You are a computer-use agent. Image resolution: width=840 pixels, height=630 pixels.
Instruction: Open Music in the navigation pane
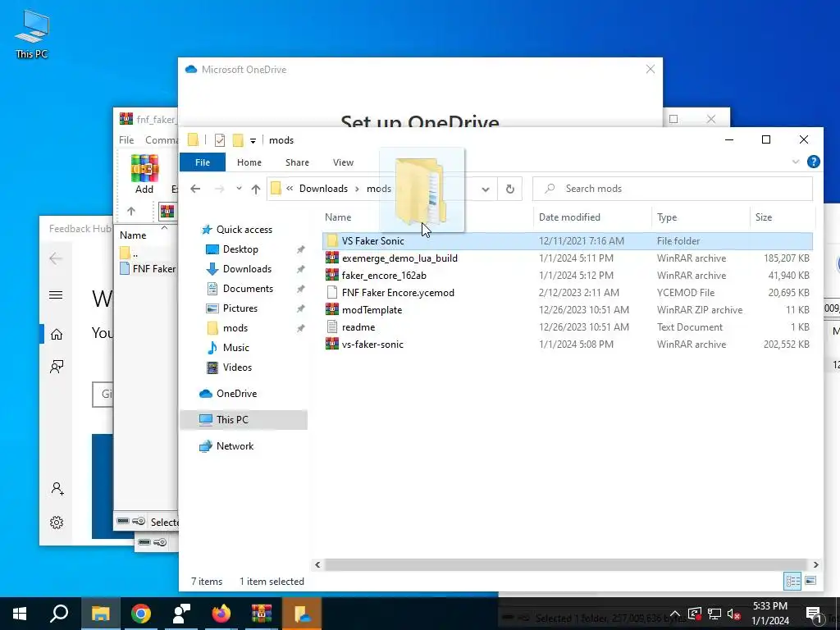235,348
